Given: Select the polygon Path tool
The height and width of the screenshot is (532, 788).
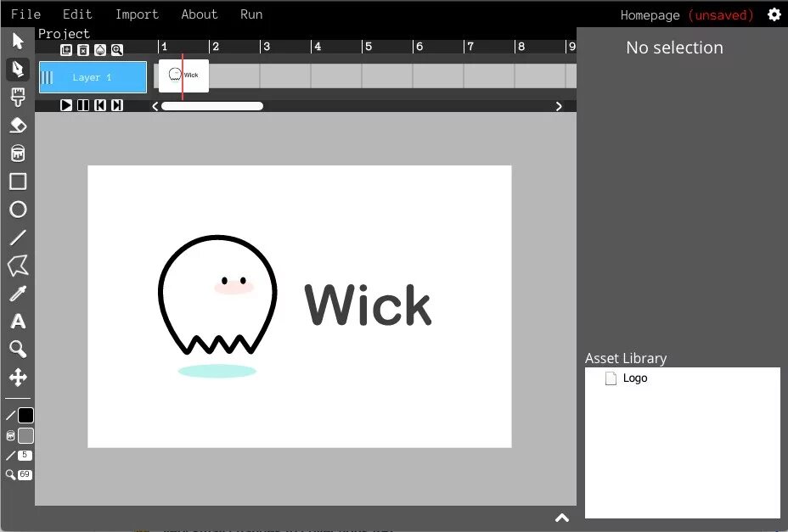Looking at the screenshot, I should (x=18, y=266).
